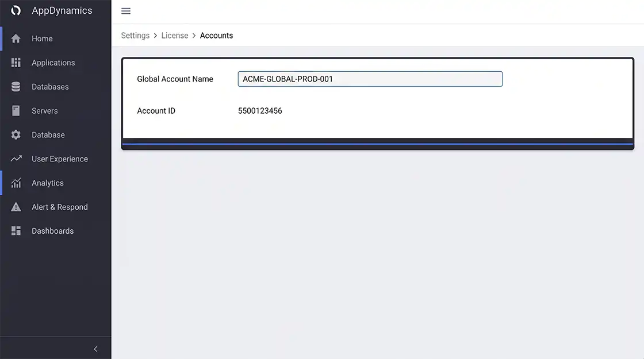Click the Dashboards layout icon
This screenshot has width=644, height=359.
pyautogui.click(x=16, y=231)
